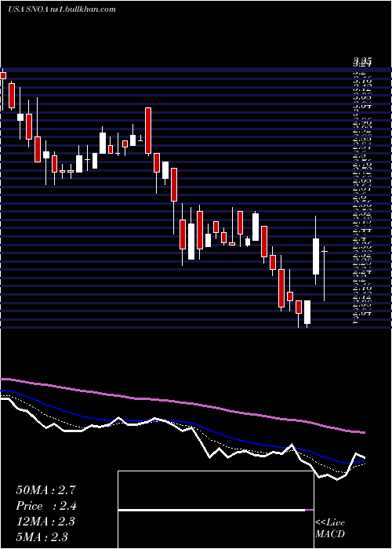Screen dimensions: 392x549
Task: Click the '<<Live MACD' label
Action: click(330, 528)
